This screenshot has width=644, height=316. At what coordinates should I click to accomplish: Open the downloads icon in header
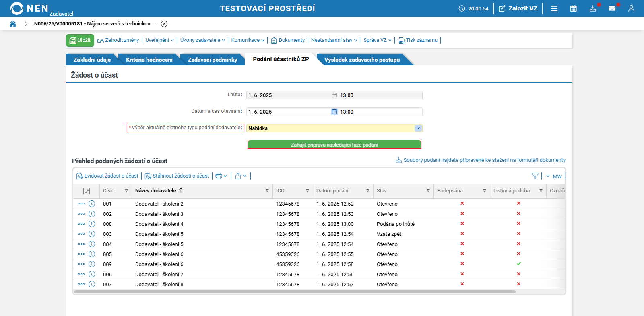[x=593, y=8]
